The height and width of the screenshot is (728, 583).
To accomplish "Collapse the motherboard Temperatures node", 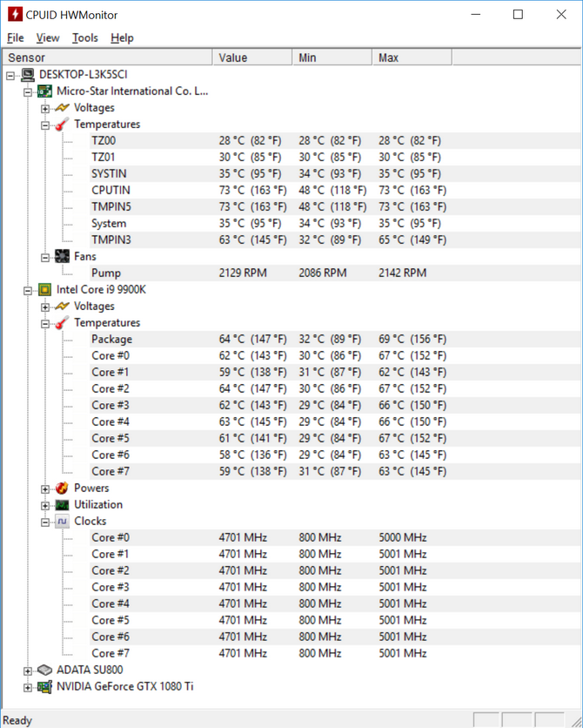I will pos(45,125).
